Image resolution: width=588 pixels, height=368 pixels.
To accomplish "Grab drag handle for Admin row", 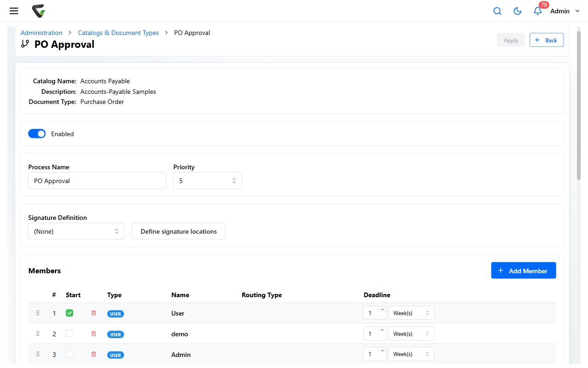I will 38,354.
